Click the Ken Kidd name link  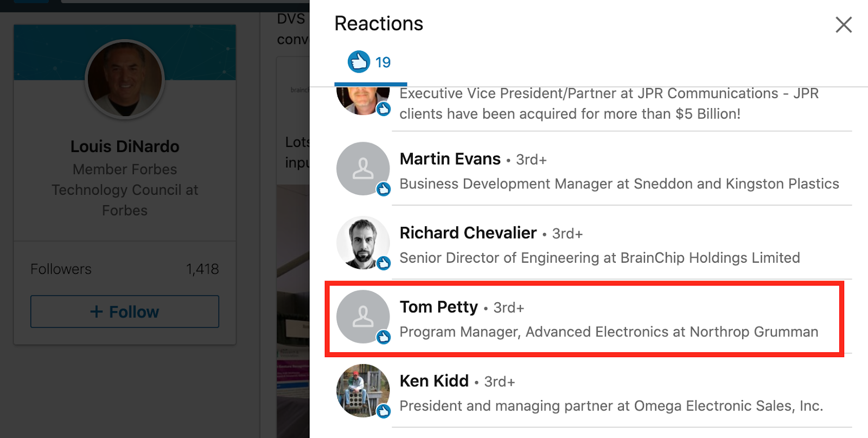434,381
